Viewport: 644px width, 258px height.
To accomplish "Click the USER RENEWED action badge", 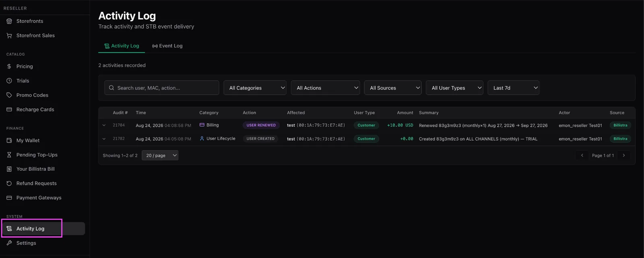I will [x=261, y=125].
